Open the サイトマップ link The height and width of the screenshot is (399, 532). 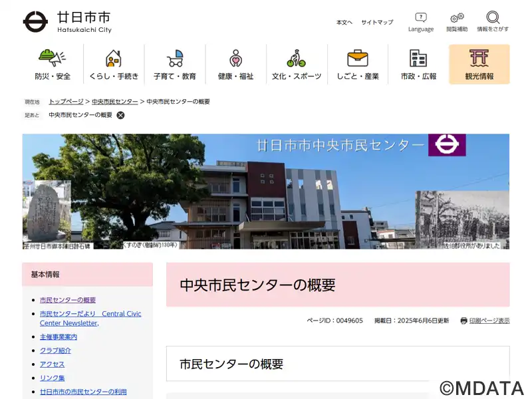click(377, 23)
